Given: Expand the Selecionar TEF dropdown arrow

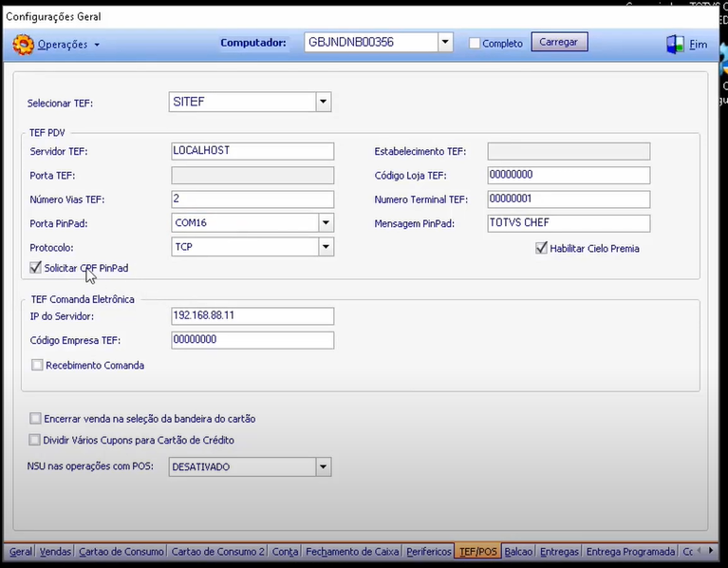Looking at the screenshot, I should click(x=323, y=102).
